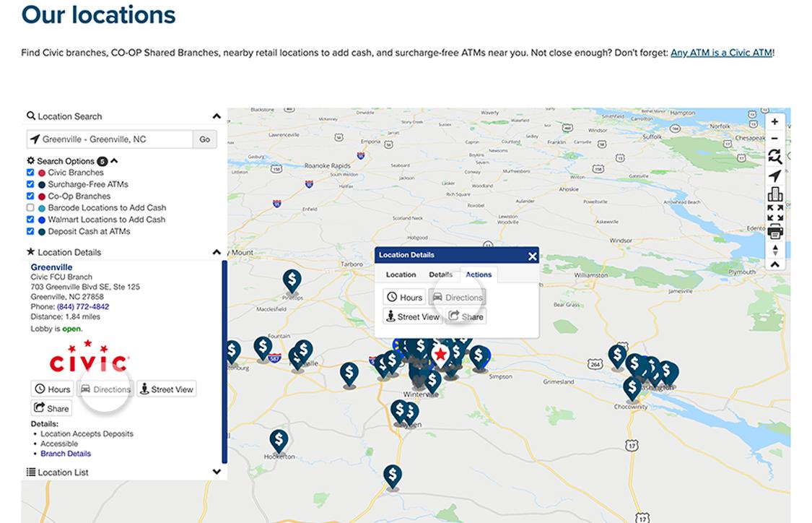Screen dimensions: 812x523
Task: Collapse Search Options with its chevron
Action: 114,160
